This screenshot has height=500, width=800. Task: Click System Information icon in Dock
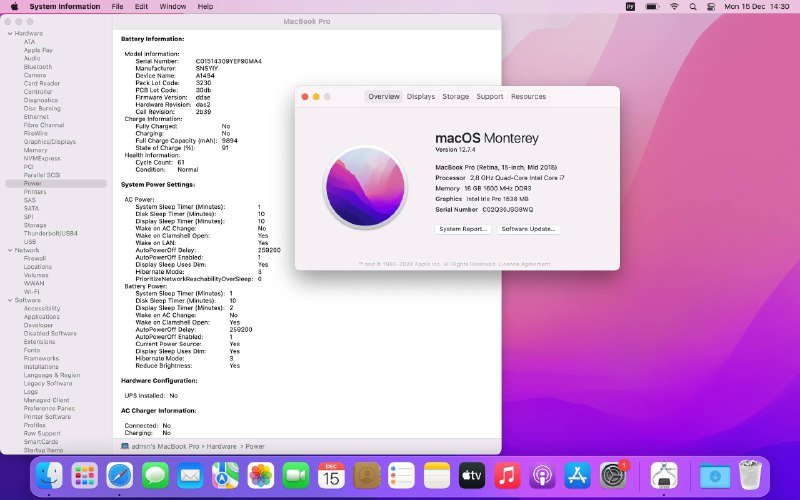664,476
